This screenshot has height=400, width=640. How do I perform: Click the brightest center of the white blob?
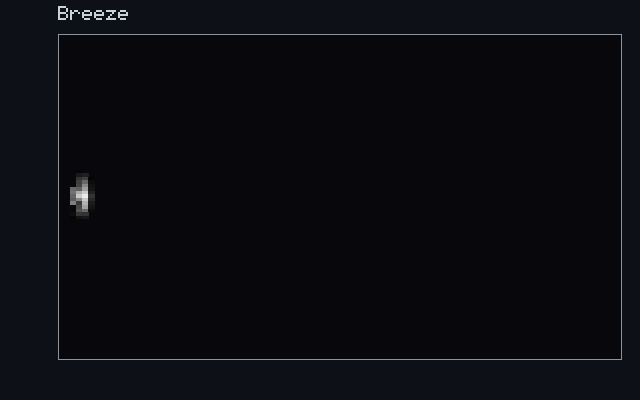click(83, 196)
